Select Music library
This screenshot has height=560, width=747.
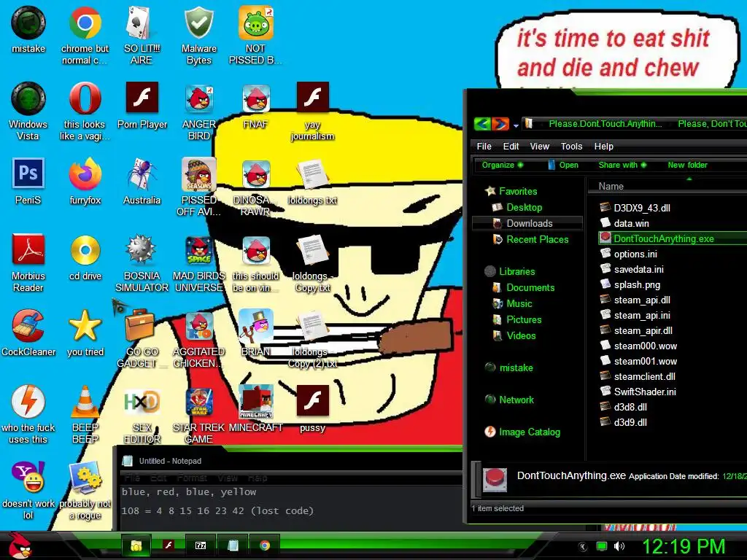coord(519,303)
